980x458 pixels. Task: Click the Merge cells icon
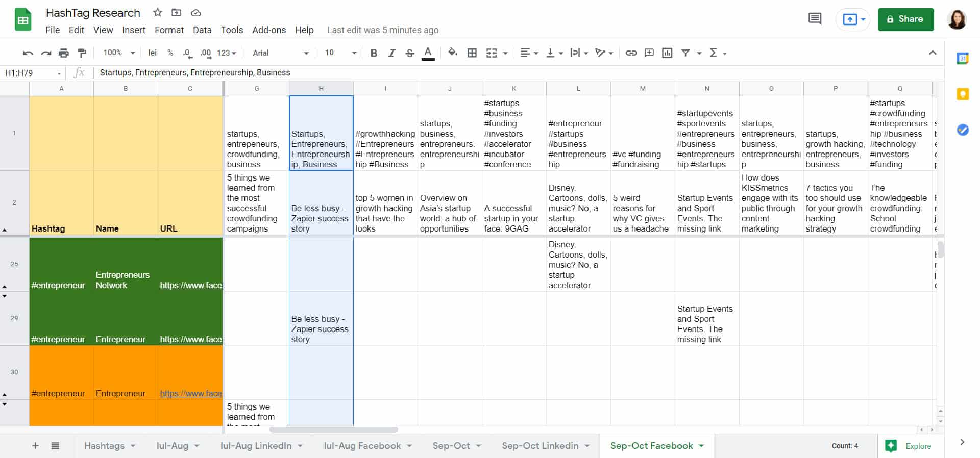tap(492, 53)
